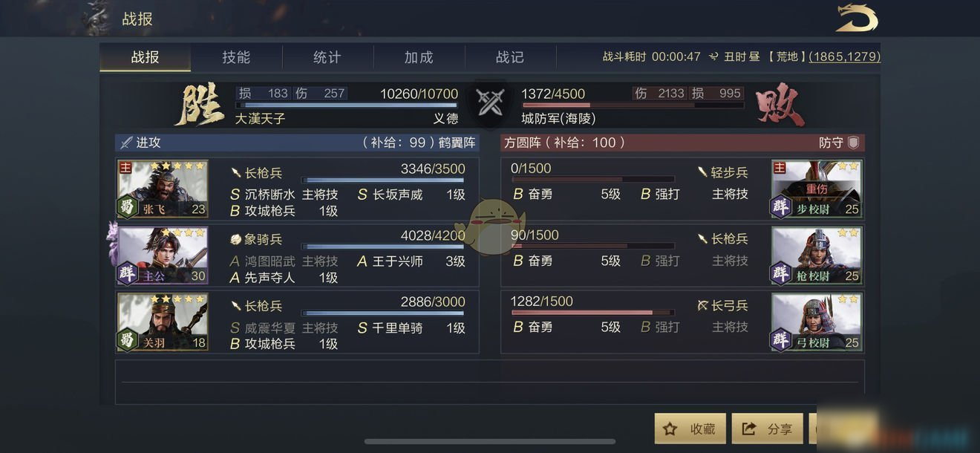Switch to the 统计 tab
Screen dimensions: 980x453
coord(327,57)
